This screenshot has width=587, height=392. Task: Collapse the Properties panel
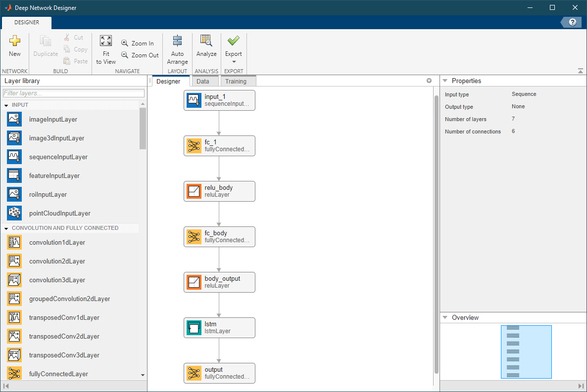tap(445, 81)
